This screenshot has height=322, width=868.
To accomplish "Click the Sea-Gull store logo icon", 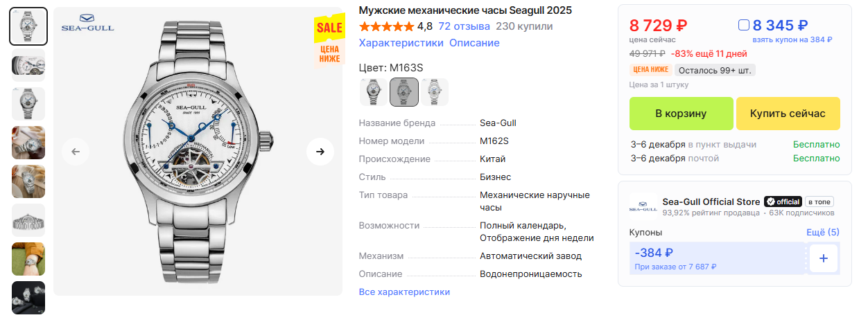I will point(643,206).
